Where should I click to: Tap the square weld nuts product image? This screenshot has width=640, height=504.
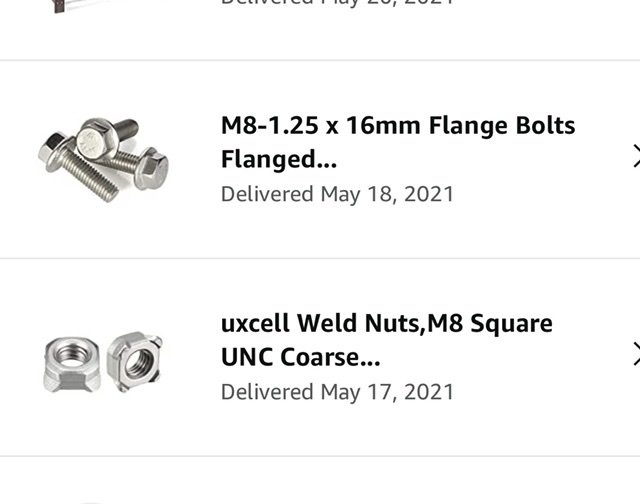103,362
